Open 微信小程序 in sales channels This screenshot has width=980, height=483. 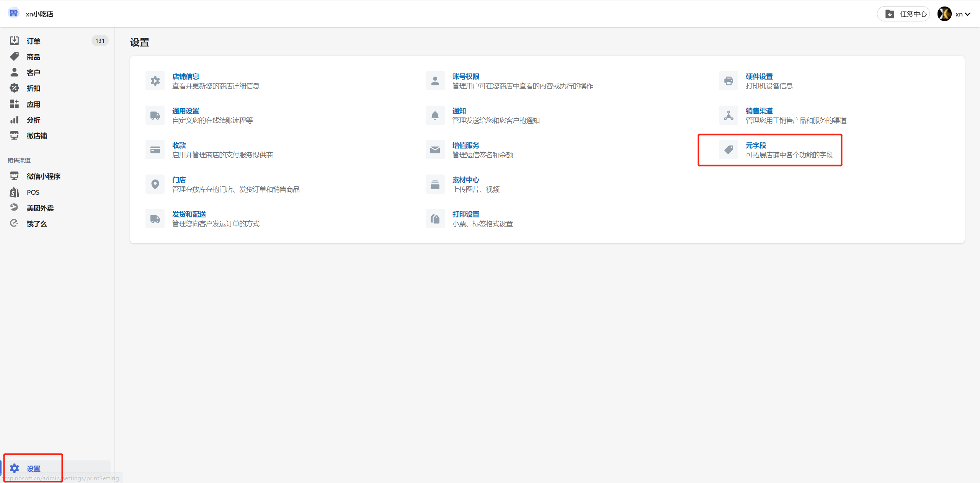coord(43,176)
